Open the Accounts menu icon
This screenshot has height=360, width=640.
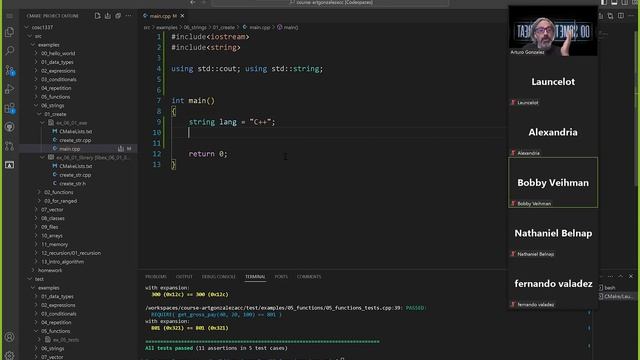9,337
